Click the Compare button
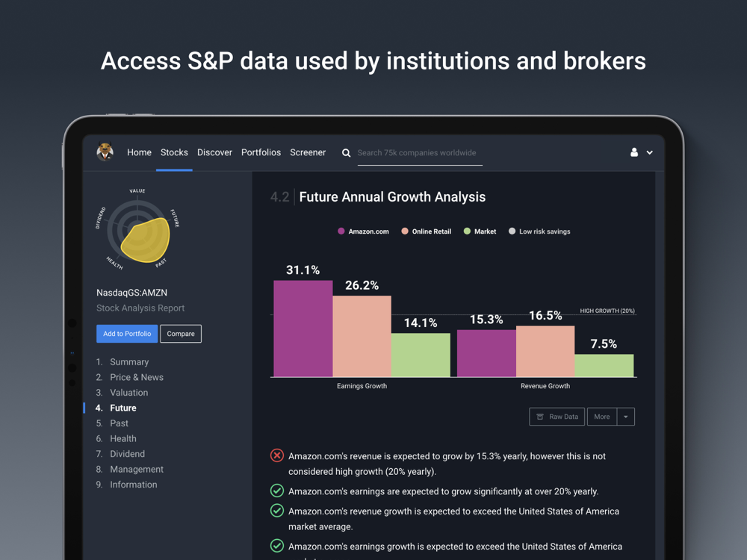The image size is (747, 560). (181, 334)
